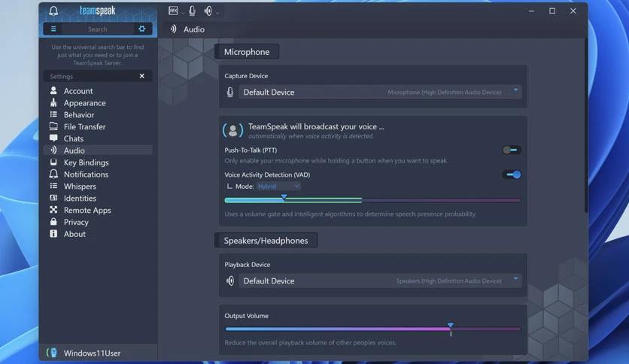Click the Microphone section header
629x364 pixels.
click(247, 52)
